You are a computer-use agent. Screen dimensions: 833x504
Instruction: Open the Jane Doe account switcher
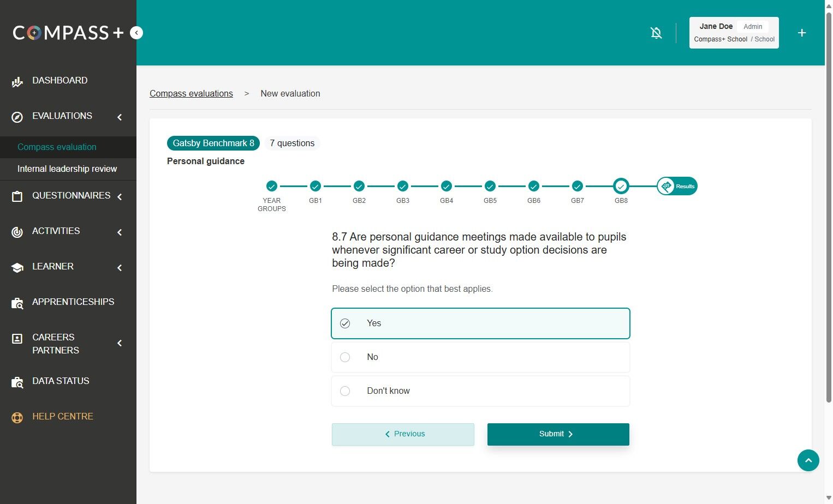coord(734,33)
